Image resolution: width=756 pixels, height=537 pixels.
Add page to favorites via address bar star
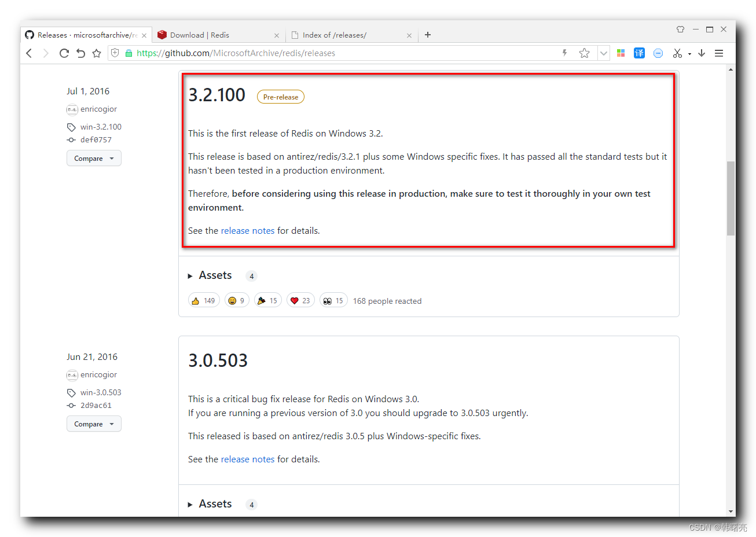point(584,53)
